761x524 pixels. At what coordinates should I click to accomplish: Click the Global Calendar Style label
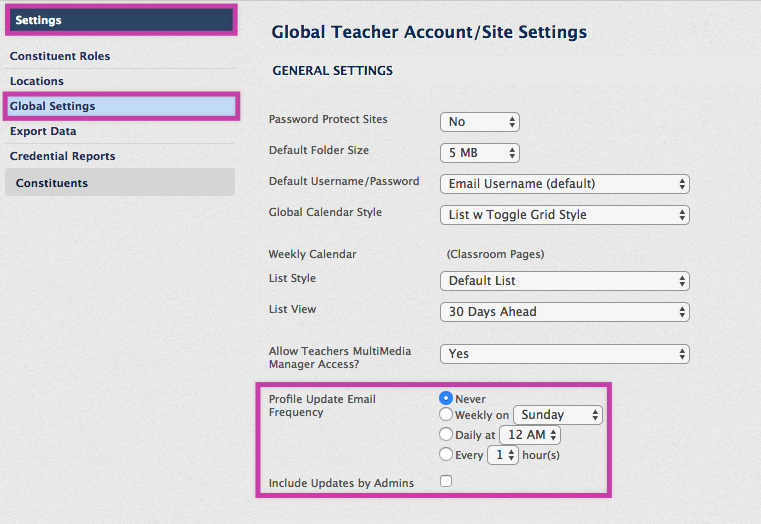325,213
